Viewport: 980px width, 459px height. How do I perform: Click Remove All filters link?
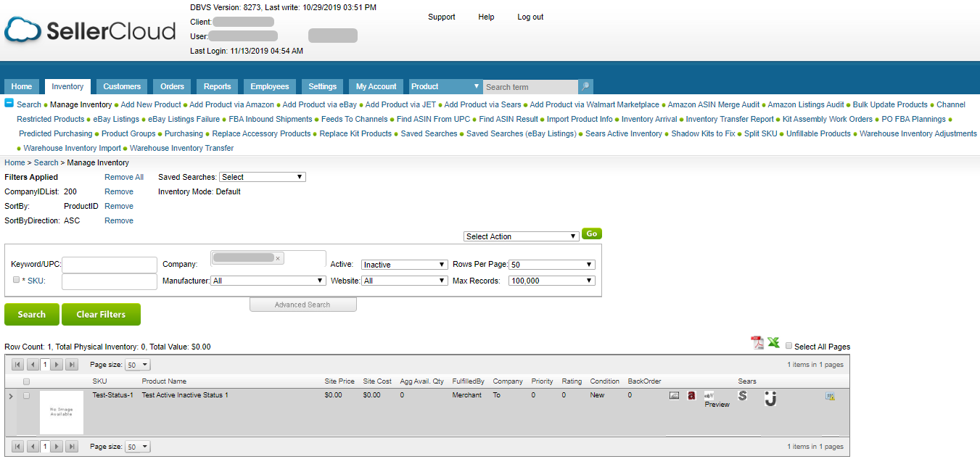(124, 177)
